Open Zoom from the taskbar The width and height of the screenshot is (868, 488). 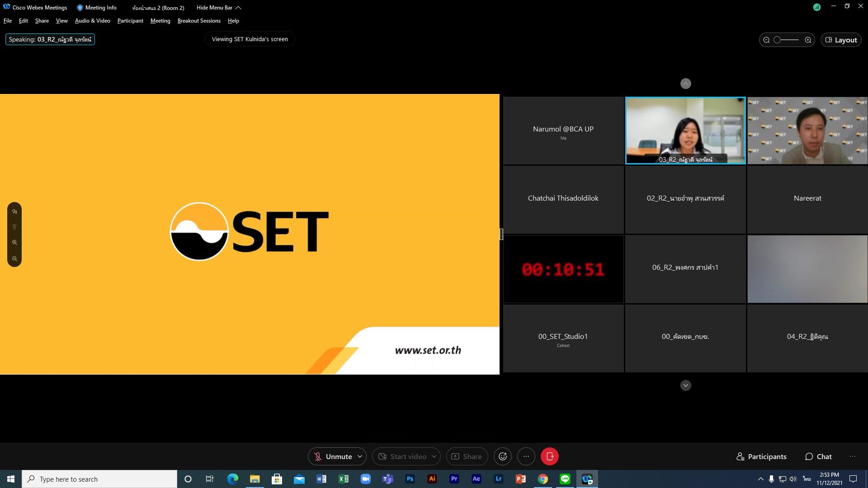point(365,479)
